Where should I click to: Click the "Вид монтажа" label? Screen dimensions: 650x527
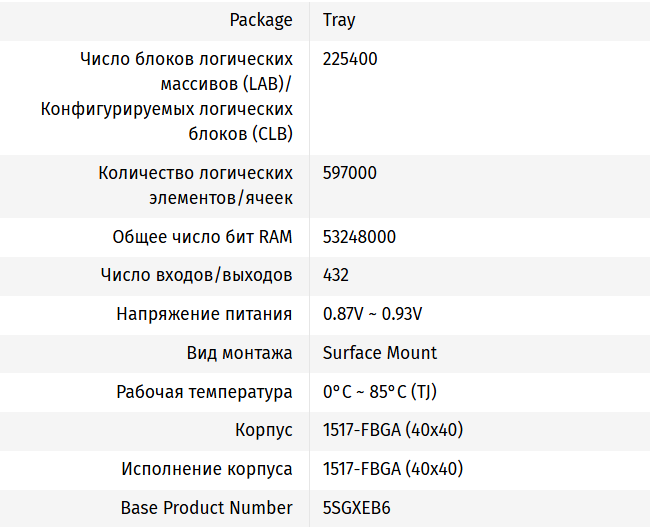click(x=240, y=353)
